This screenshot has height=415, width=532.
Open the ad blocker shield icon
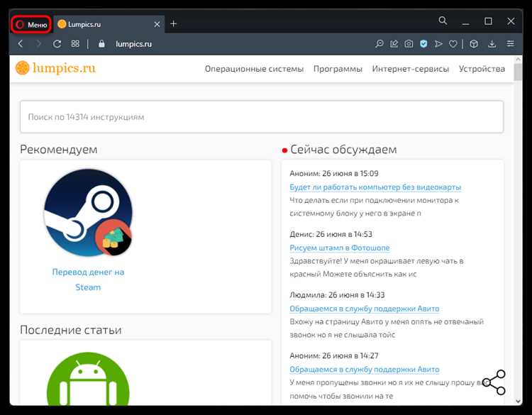(423, 44)
